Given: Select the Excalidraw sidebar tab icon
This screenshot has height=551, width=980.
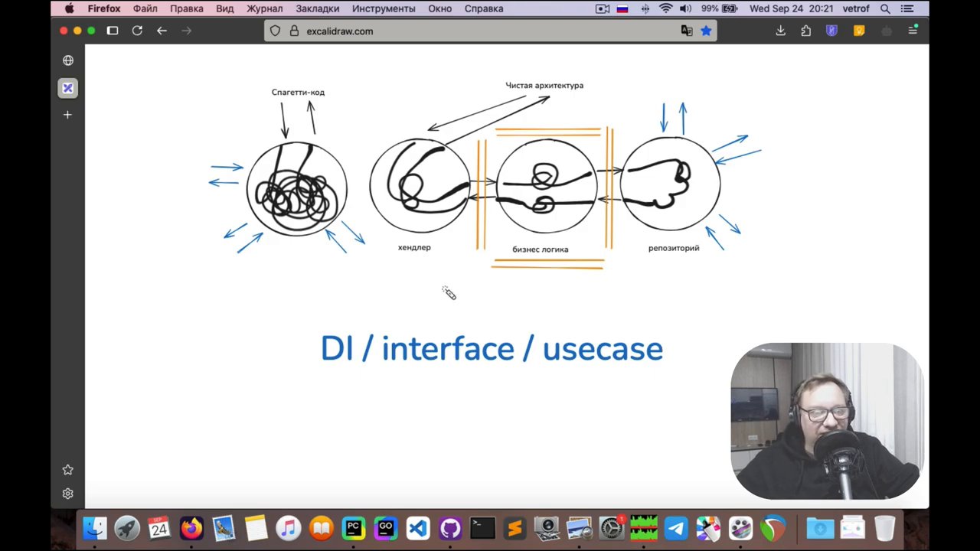Looking at the screenshot, I should coord(67,88).
